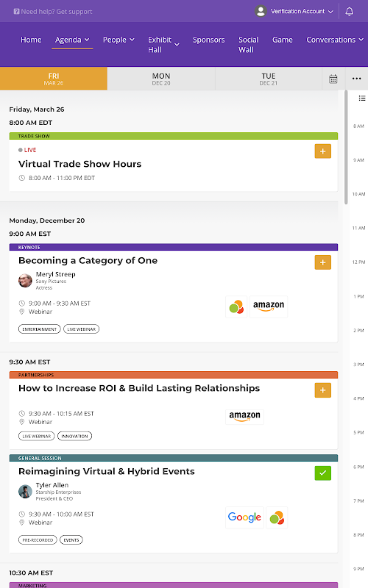Screen dimensions: 368x588
Task: Switch to the MON DEC 20 tab
Action: click(x=161, y=79)
